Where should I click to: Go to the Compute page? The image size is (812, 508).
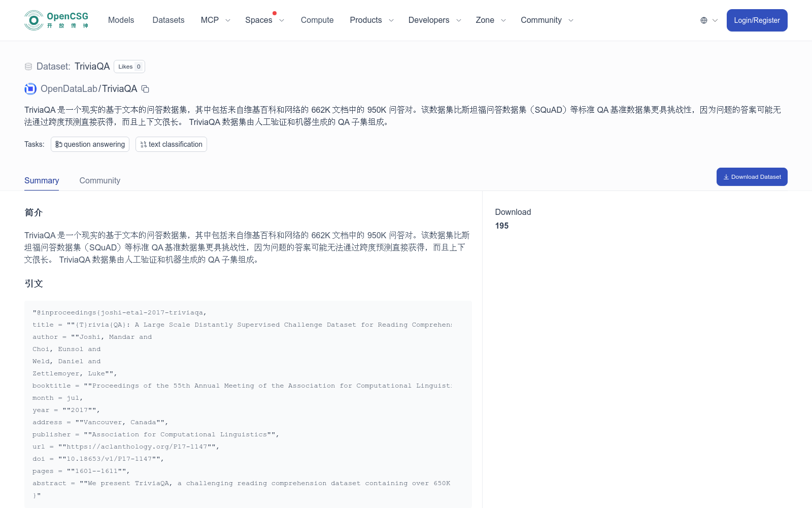pyautogui.click(x=317, y=20)
